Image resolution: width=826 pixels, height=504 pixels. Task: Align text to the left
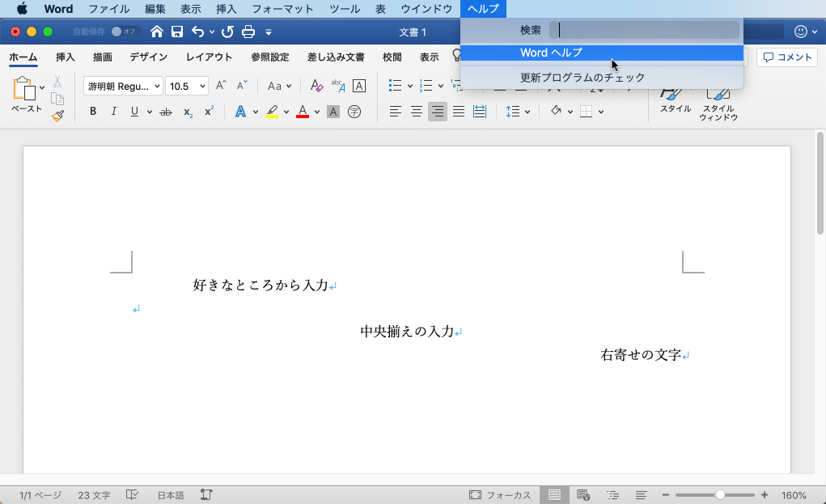tap(396, 111)
